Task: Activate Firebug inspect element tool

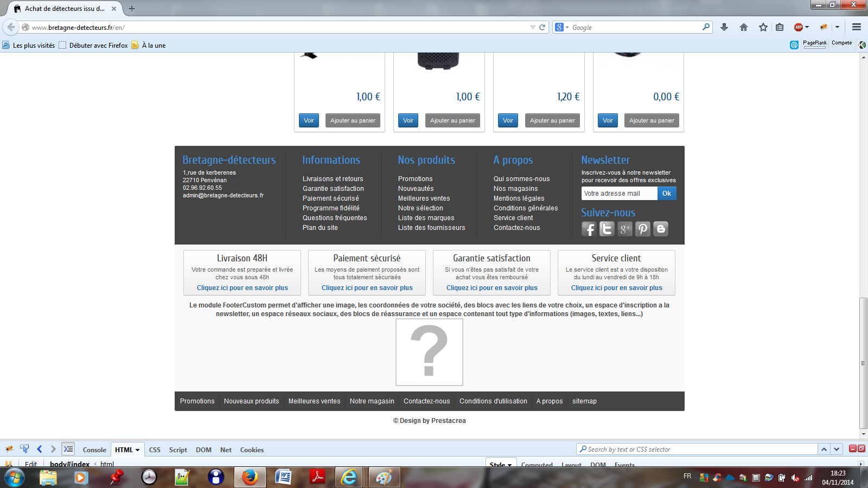Action: click(24, 449)
